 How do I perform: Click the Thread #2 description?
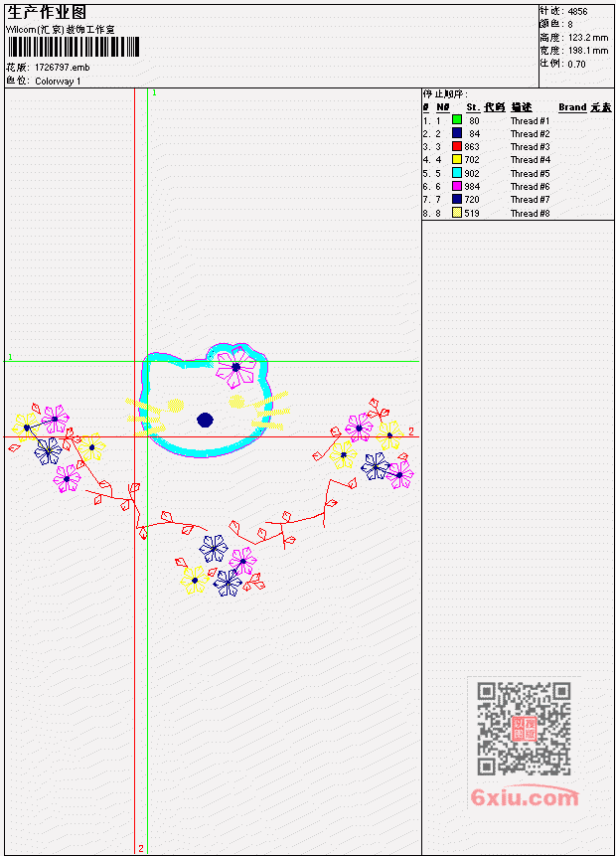click(x=530, y=134)
